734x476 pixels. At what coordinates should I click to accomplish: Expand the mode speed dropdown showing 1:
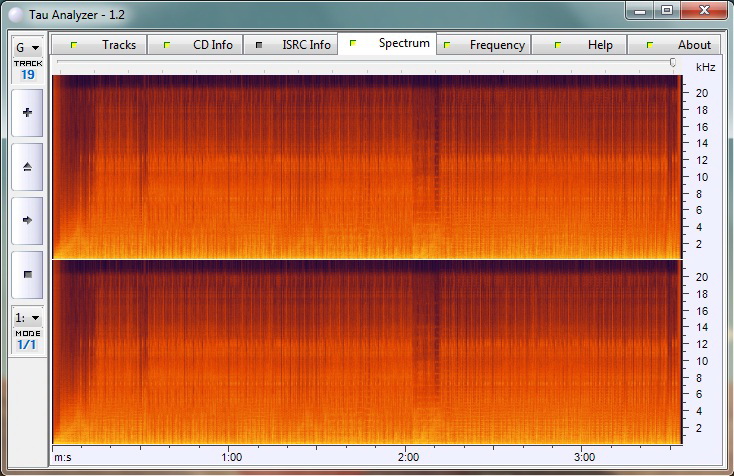pyautogui.click(x=28, y=318)
